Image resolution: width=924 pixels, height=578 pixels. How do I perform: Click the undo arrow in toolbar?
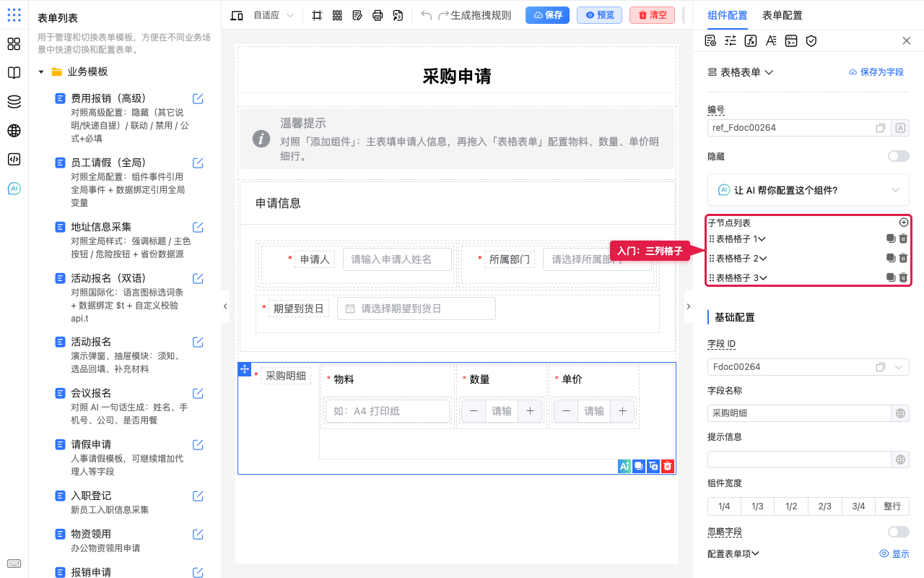(x=427, y=15)
